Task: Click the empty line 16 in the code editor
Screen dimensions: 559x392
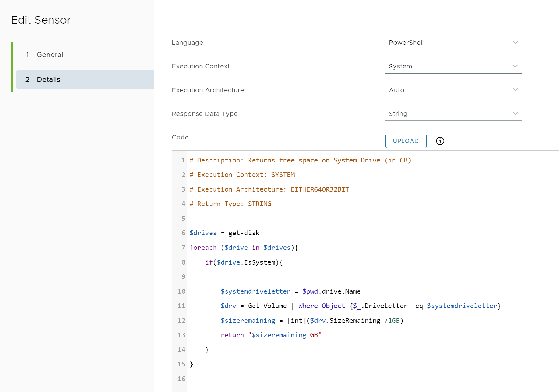Action: tap(276, 379)
